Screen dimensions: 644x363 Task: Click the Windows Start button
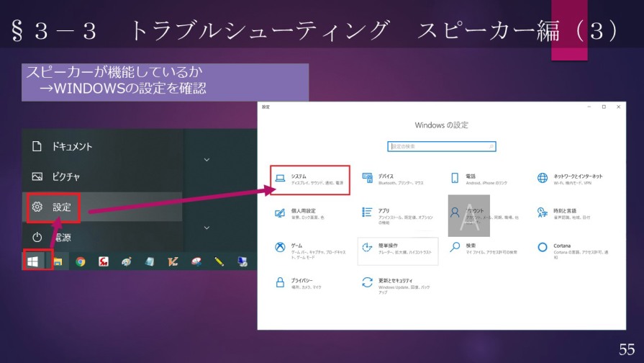[33, 261]
